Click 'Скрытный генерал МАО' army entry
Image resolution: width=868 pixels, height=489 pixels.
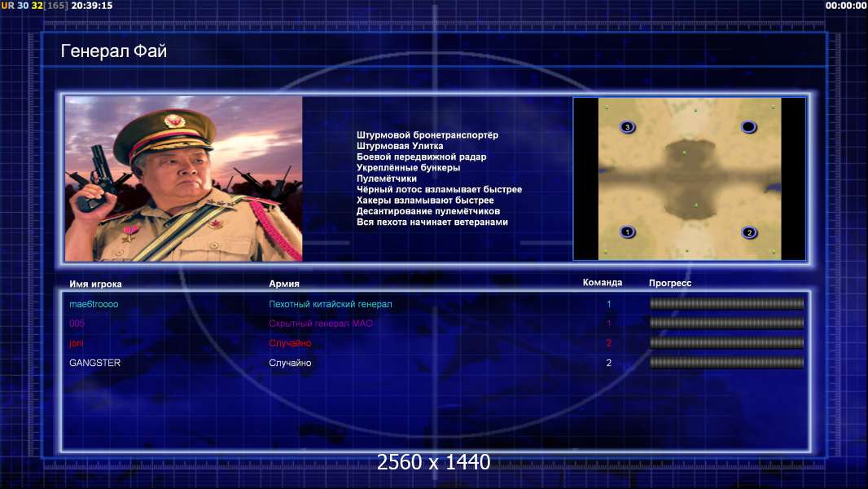pos(321,324)
